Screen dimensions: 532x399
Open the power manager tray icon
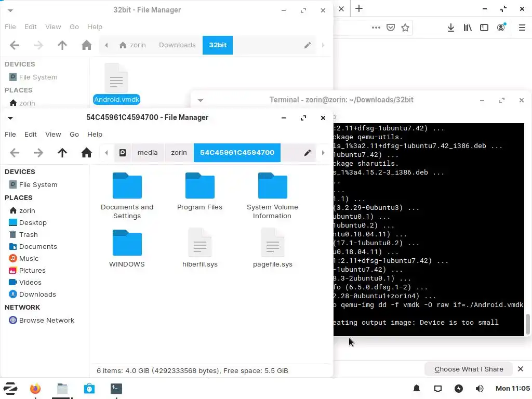(x=459, y=389)
